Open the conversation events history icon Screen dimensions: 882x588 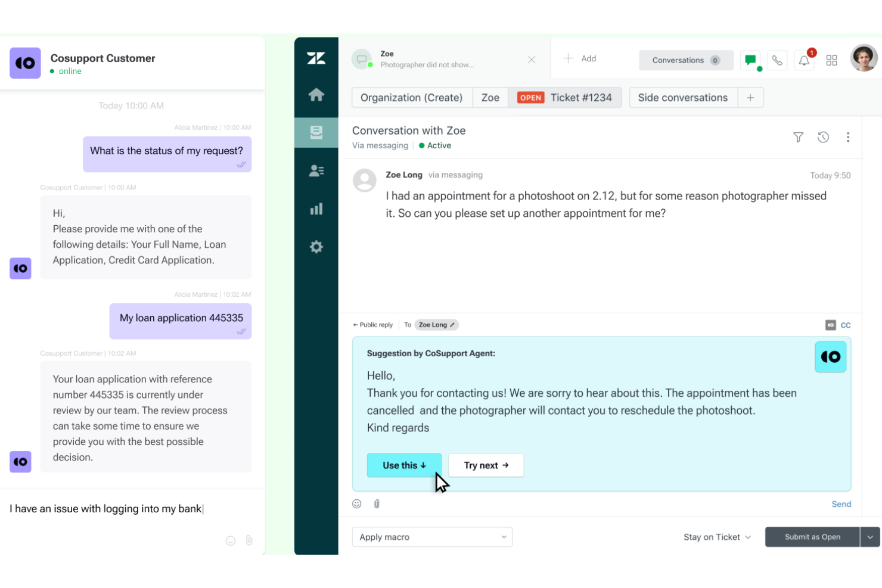pos(823,137)
